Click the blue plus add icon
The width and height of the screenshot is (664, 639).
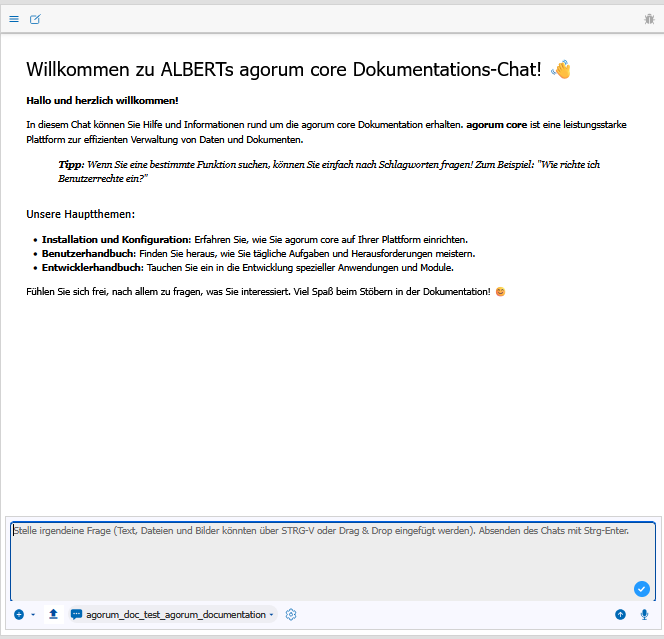click(19, 614)
